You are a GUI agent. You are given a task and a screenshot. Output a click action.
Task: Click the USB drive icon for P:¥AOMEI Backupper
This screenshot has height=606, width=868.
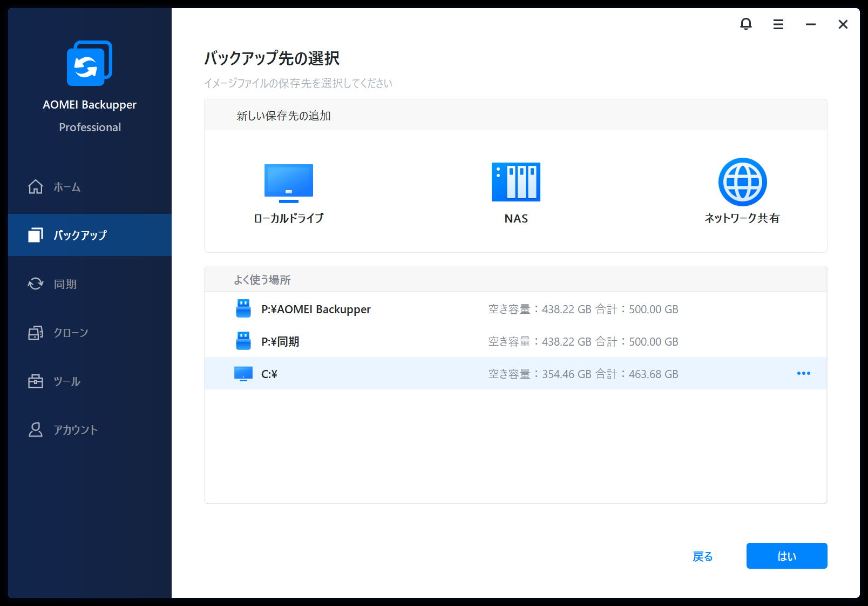click(243, 309)
